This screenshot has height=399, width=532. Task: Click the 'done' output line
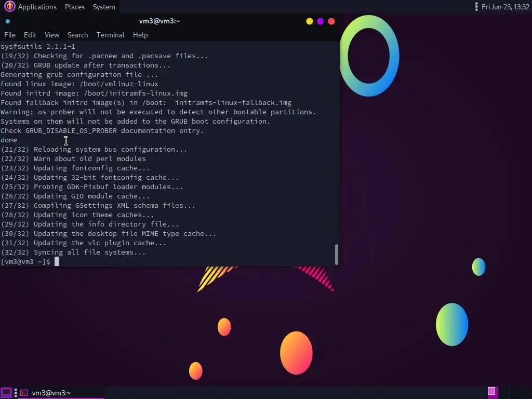point(9,140)
